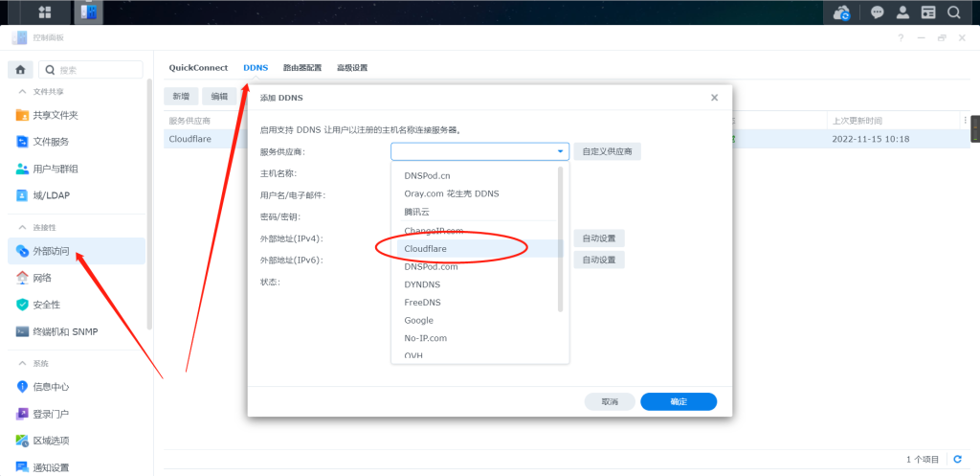The width and height of the screenshot is (980, 476).
Task: Click the 服务供应商 combo box field
Action: pos(480,151)
